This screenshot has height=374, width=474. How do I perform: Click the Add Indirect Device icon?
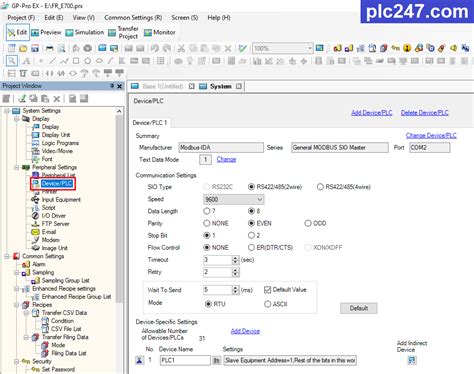(x=412, y=360)
